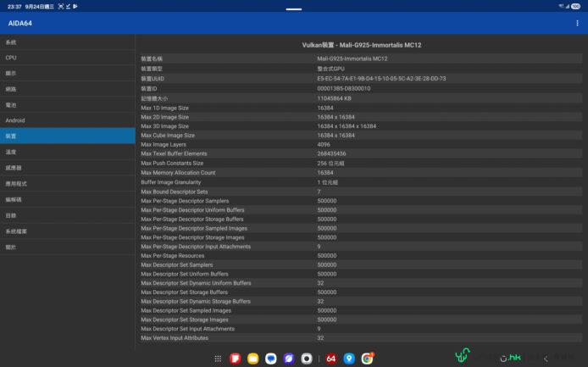588x367 pixels.
Task: Open the 感應器 sidebar section
Action: coord(68,168)
